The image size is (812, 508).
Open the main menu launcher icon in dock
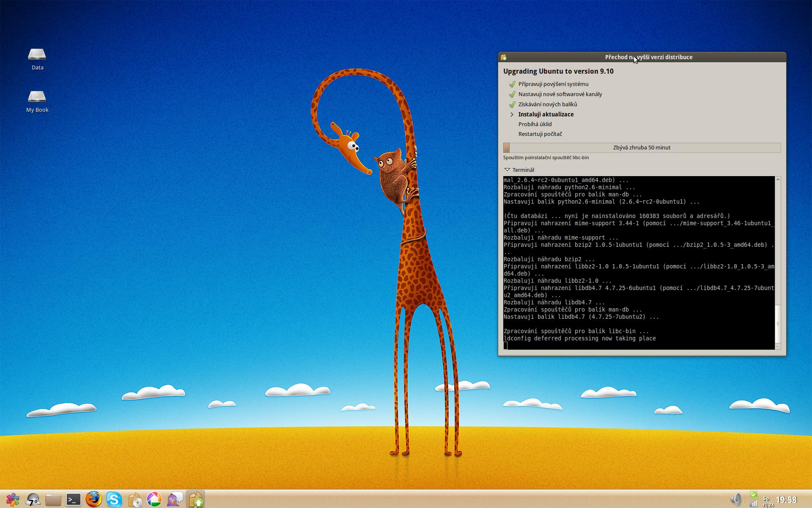coord(12,500)
